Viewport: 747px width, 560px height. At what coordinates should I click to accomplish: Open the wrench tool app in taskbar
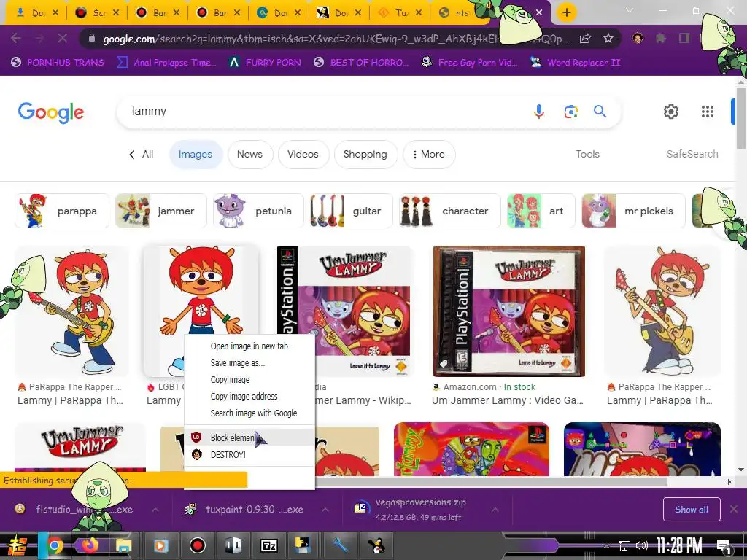tap(340, 545)
